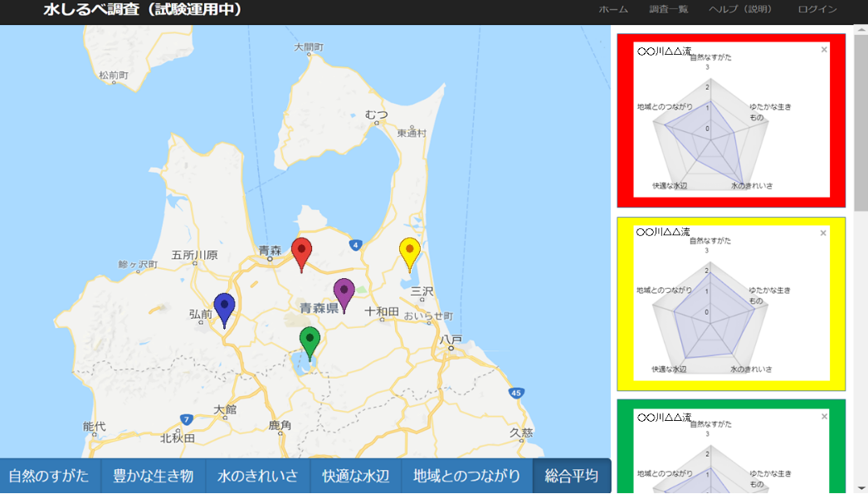
Task: Click the yellow map pin near 三沢
Action: point(410,254)
